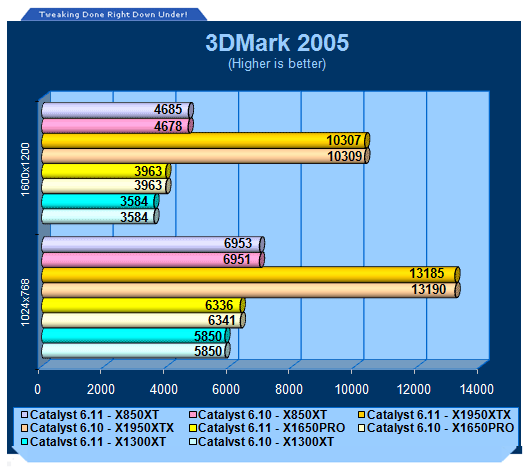
Task: Click the Catalyst 6.11 - X1950XTX orange legend swatch
Action: (362, 414)
